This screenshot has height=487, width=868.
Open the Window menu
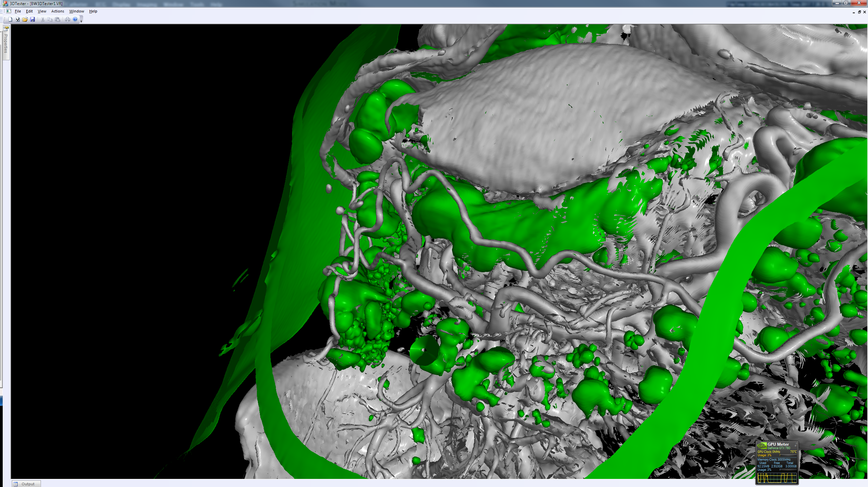77,11
